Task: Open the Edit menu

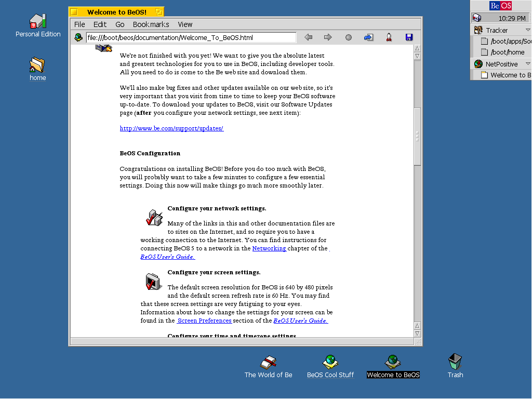Action: click(x=100, y=24)
